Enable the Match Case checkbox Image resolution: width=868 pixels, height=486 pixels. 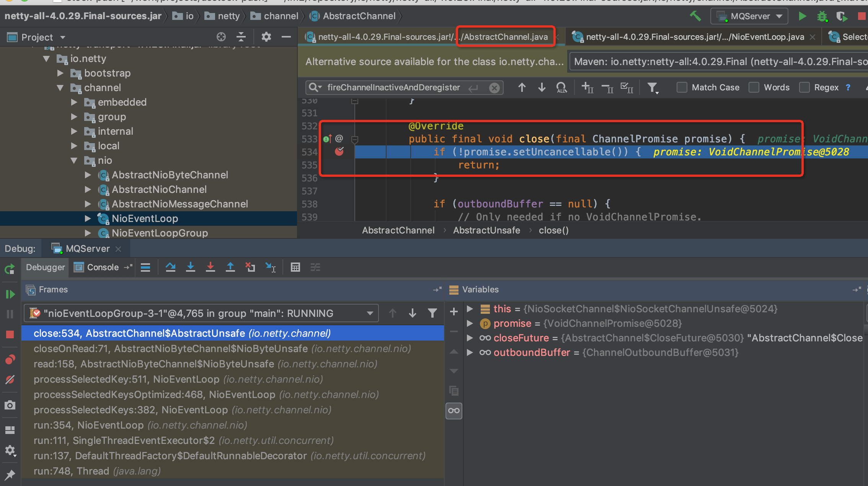(x=682, y=88)
